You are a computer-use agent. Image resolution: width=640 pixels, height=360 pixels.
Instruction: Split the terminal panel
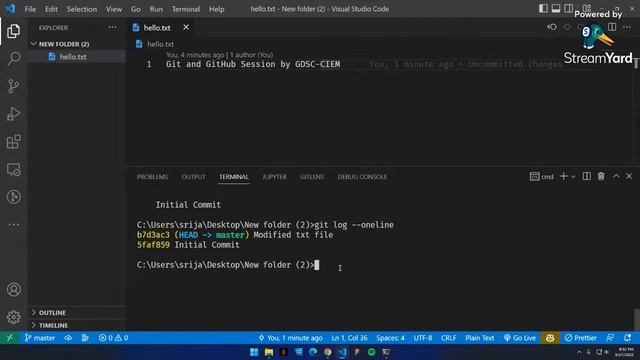click(587, 176)
